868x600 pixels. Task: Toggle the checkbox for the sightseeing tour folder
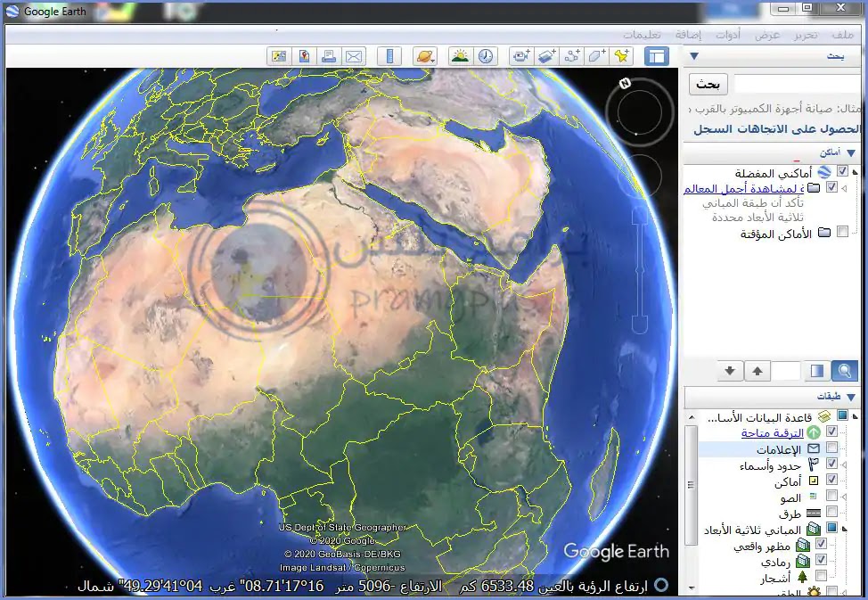[831, 187]
